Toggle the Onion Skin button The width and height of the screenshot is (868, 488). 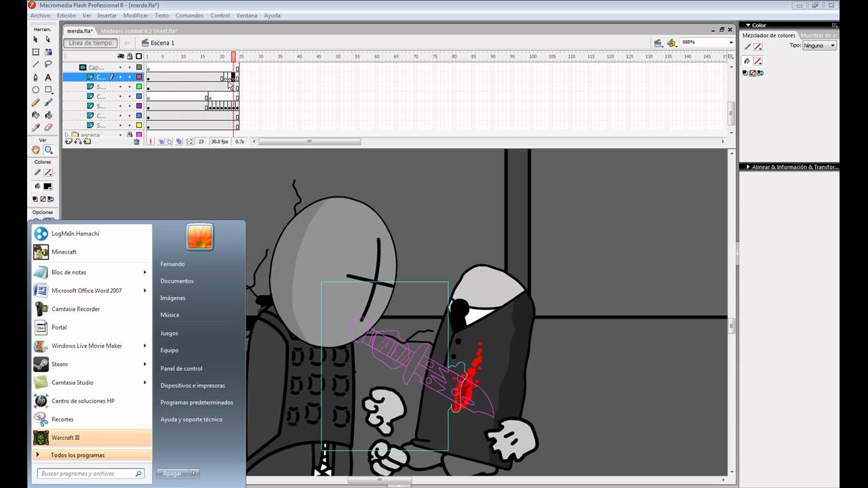click(x=161, y=142)
